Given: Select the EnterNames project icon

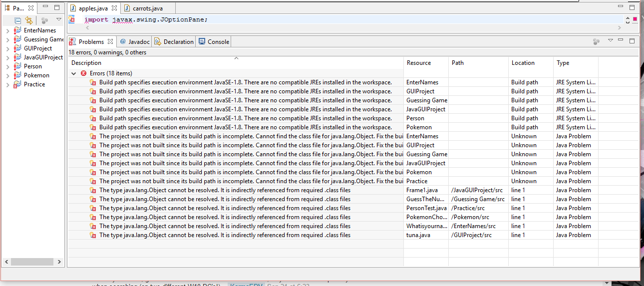Looking at the screenshot, I should (x=17, y=30).
